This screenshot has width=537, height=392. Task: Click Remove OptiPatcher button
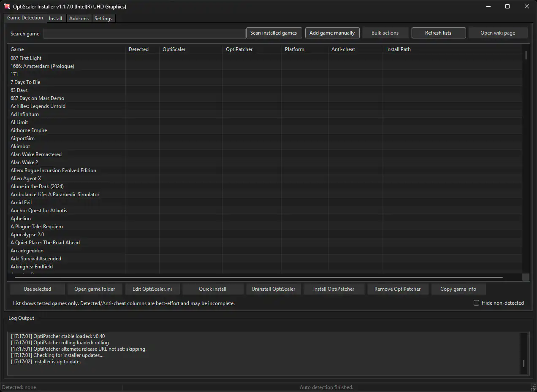[x=398, y=289]
